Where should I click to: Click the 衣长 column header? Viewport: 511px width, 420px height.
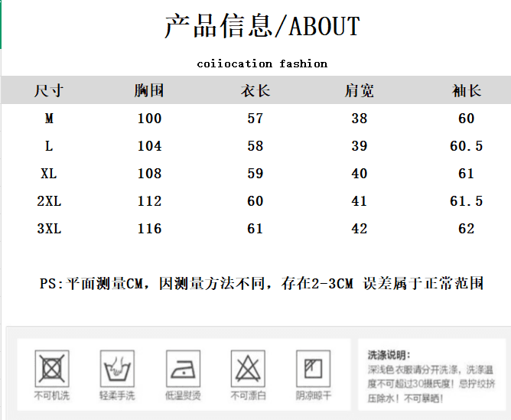coord(255,90)
